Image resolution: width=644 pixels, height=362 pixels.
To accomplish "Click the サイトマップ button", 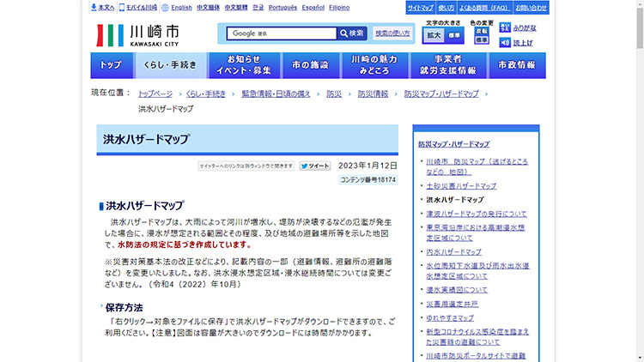I will coord(420,7).
